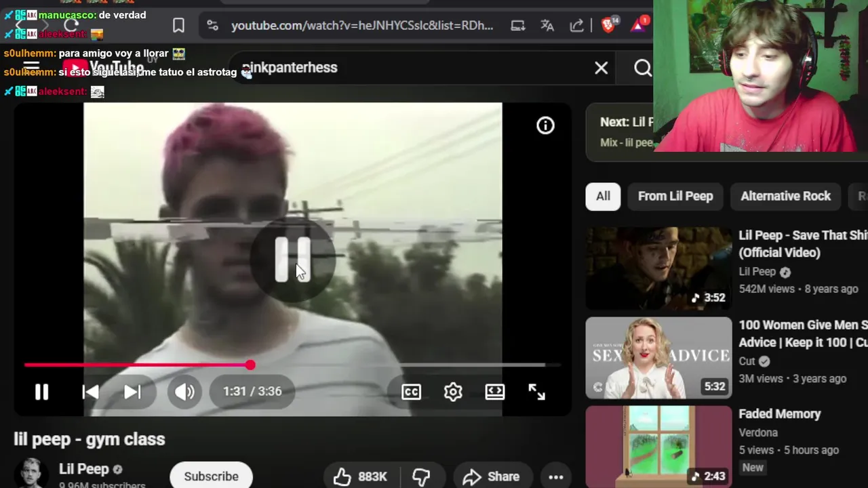Skip to the previous video
The height and width of the screenshot is (488, 868).
[x=90, y=392]
